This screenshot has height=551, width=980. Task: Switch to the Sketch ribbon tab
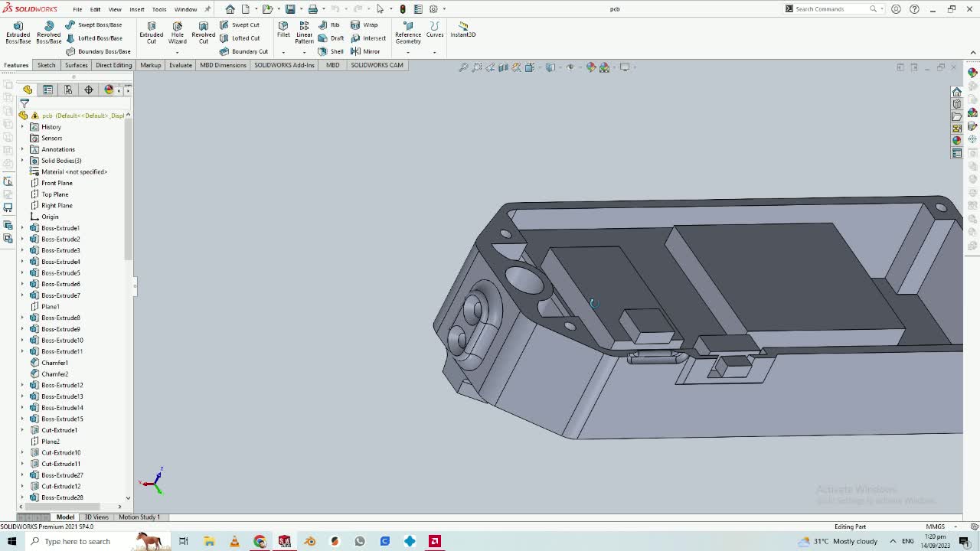(46, 65)
